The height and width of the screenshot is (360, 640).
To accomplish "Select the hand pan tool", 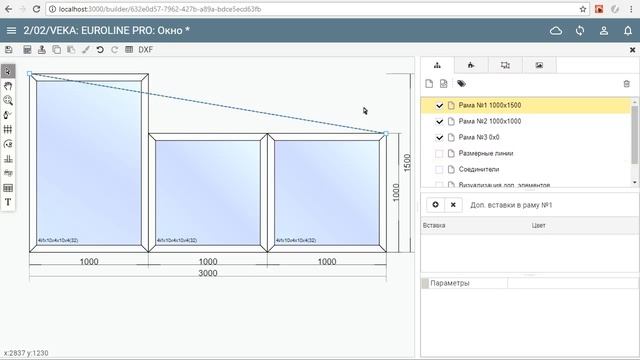I will 8,86.
